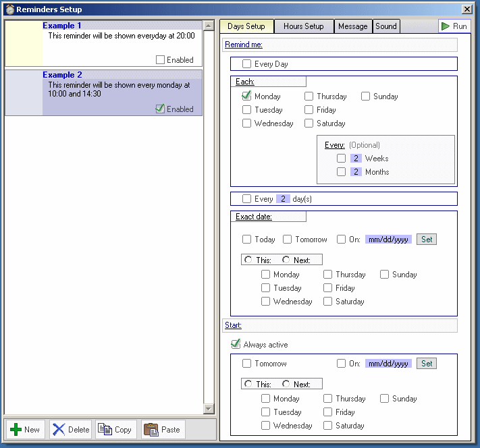Check Friday in Exact date weekday list
The height and width of the screenshot is (448, 480).
(327, 287)
